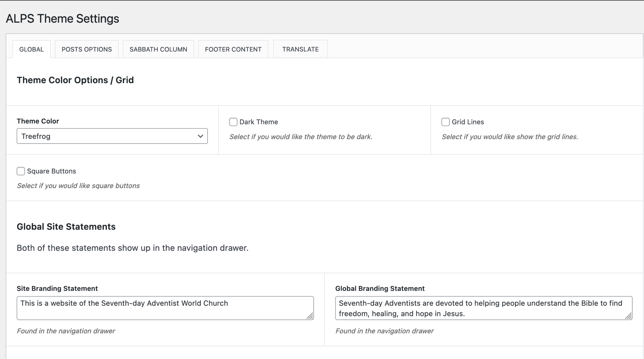
Task: Enable the Dark Theme checkbox
Action: 233,122
